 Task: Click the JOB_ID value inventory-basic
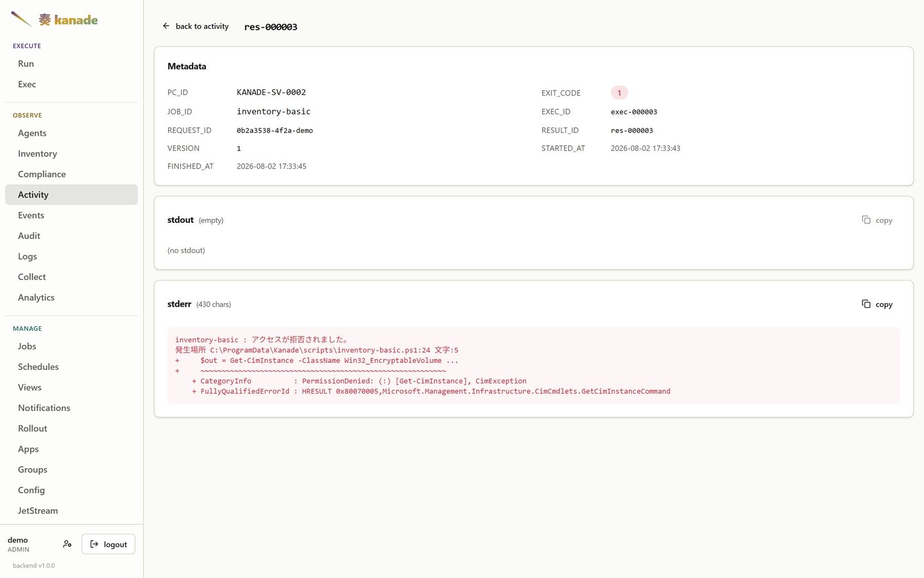[273, 112]
